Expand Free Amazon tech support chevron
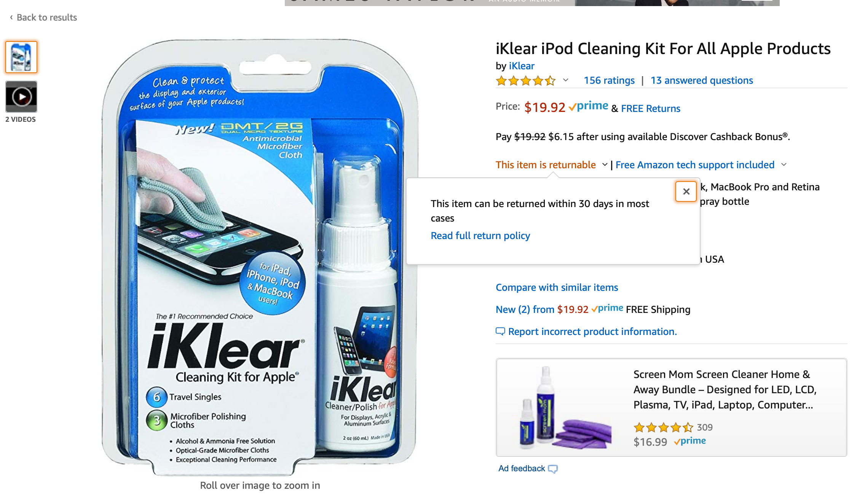865x504 pixels. click(x=784, y=164)
